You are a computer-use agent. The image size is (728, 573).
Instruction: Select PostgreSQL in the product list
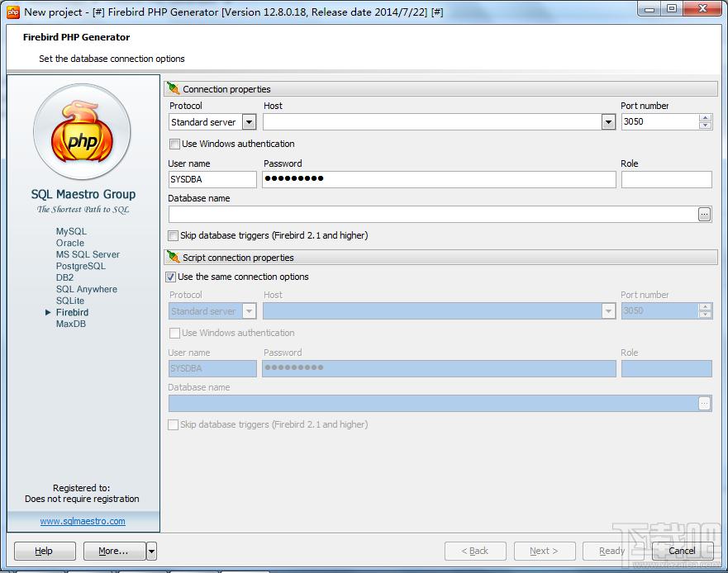(x=81, y=266)
